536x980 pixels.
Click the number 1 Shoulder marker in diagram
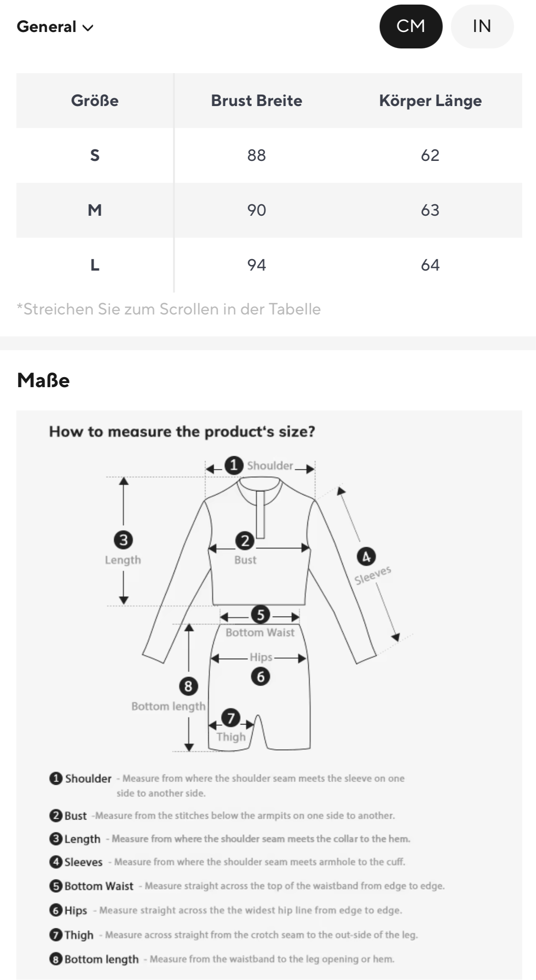(x=234, y=465)
